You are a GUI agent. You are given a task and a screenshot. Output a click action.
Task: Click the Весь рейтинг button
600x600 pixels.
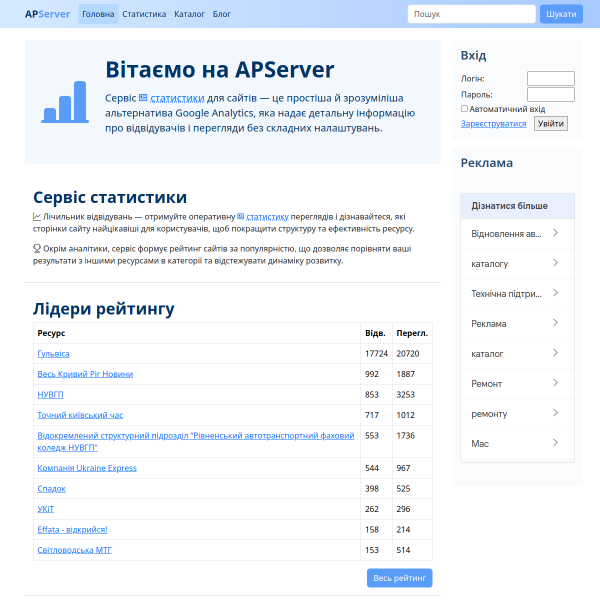(399, 578)
